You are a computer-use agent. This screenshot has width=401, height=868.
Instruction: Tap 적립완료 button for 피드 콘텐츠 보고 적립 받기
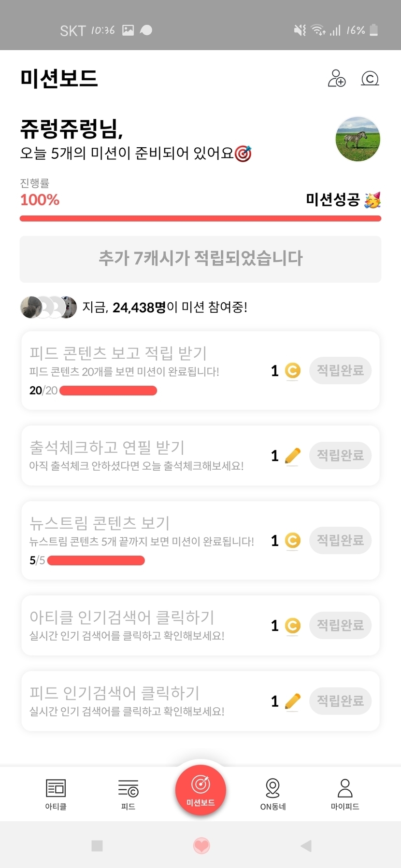(x=340, y=371)
